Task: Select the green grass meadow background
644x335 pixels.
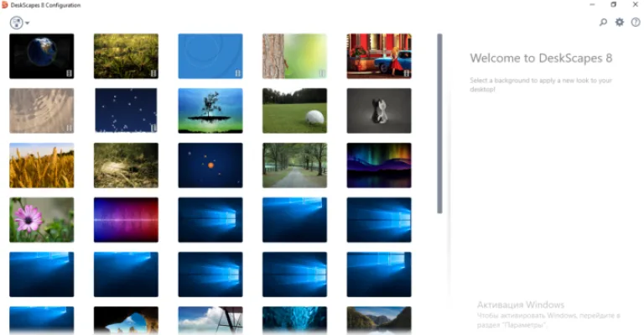Action: (x=126, y=56)
